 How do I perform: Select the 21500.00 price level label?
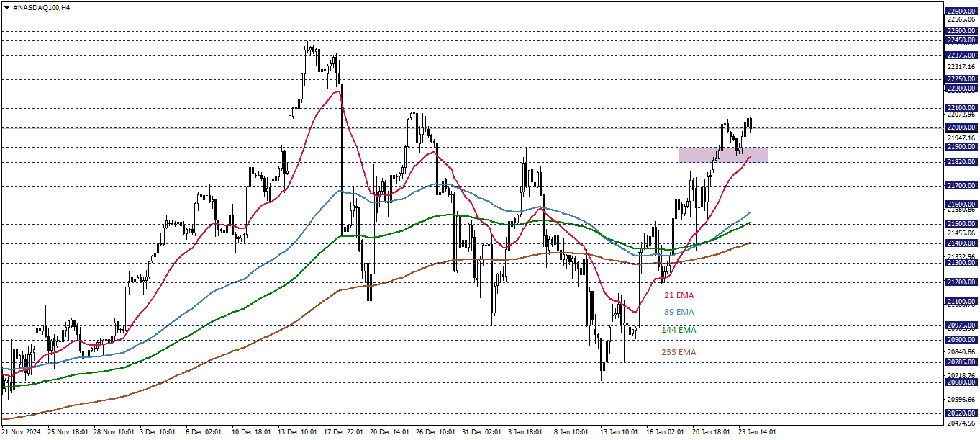pos(961,224)
